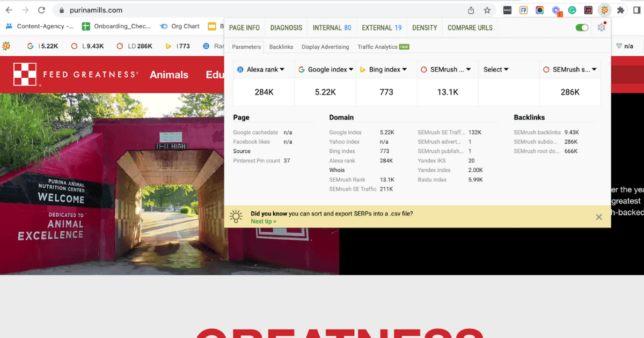Open the Extensions puzzle piece menu
Viewport: 644px width, 338px height.
pos(621,10)
